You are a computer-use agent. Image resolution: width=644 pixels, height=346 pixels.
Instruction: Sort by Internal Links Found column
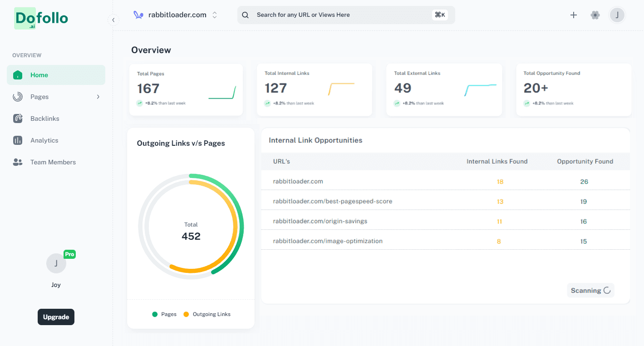pos(497,161)
